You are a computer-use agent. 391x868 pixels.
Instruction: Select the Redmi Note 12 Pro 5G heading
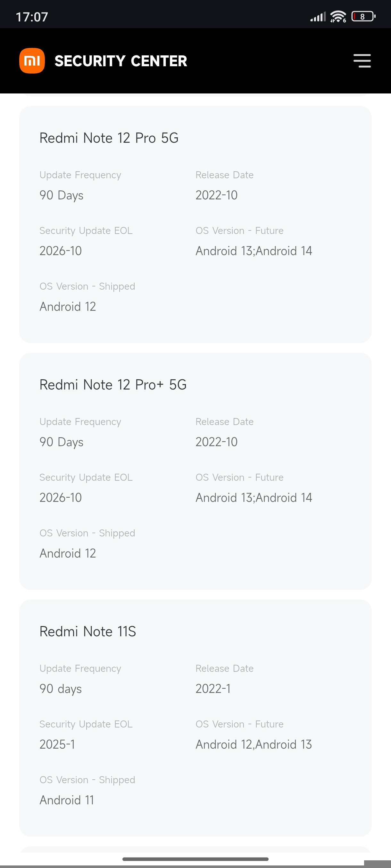pos(109,138)
